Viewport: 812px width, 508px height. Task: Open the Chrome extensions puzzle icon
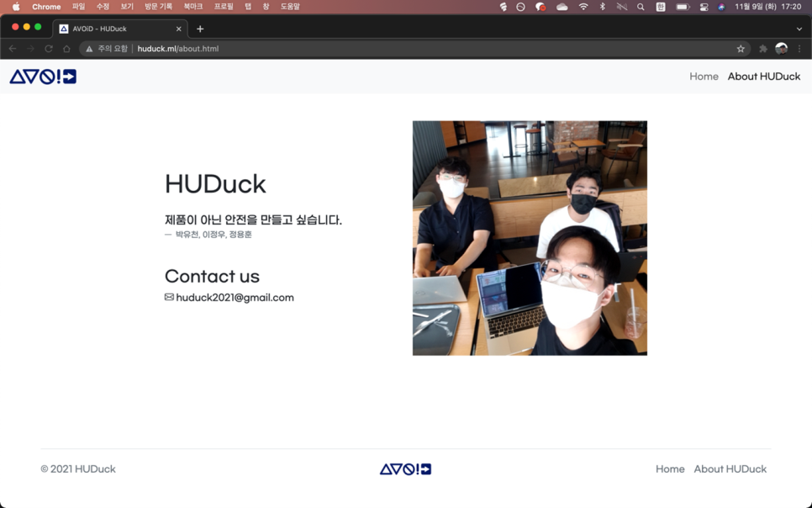click(x=762, y=49)
